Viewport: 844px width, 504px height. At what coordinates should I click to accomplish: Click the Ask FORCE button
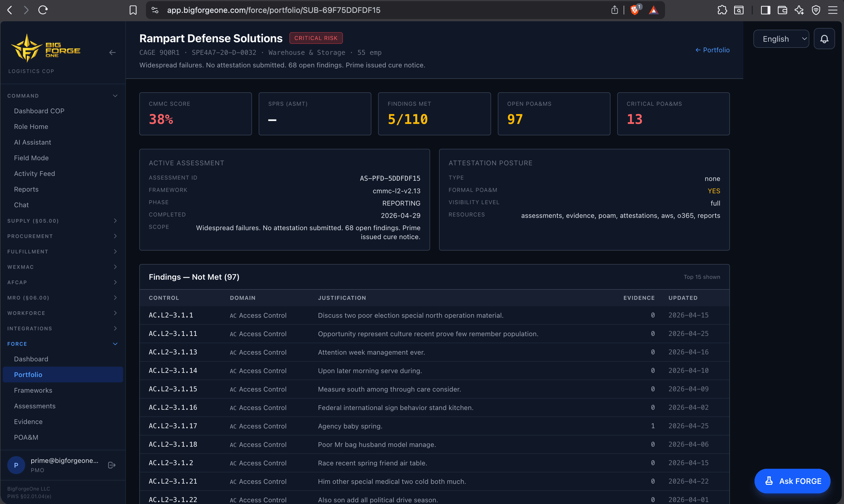pyautogui.click(x=792, y=481)
